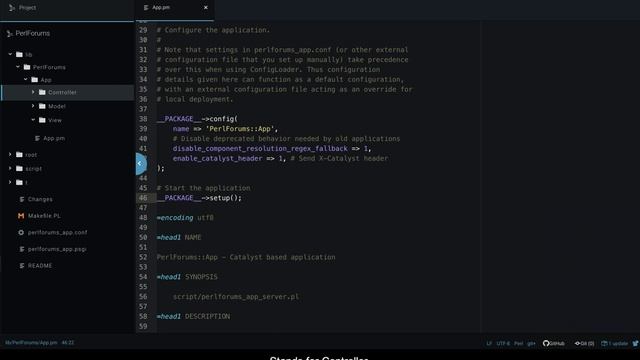640x360 pixels.
Task: Select the Controller folder row
Action: 67,92
